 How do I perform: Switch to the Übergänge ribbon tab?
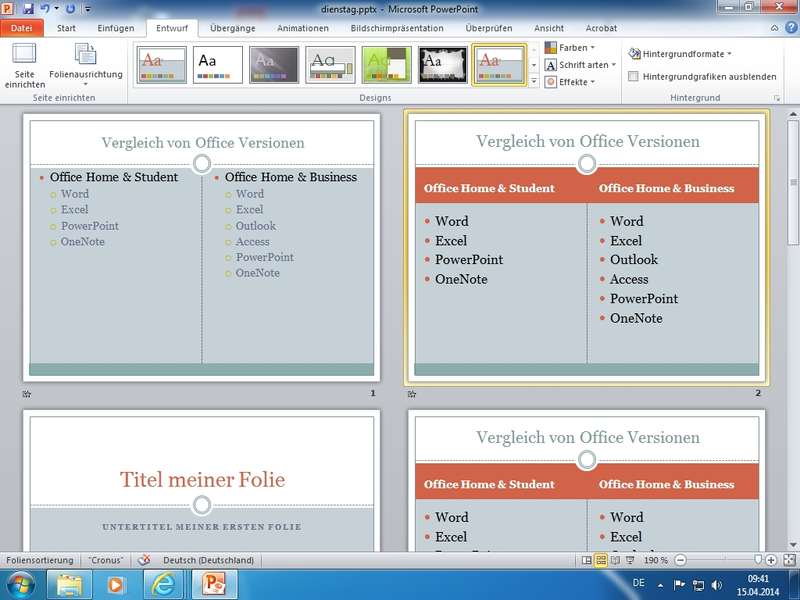tap(233, 28)
